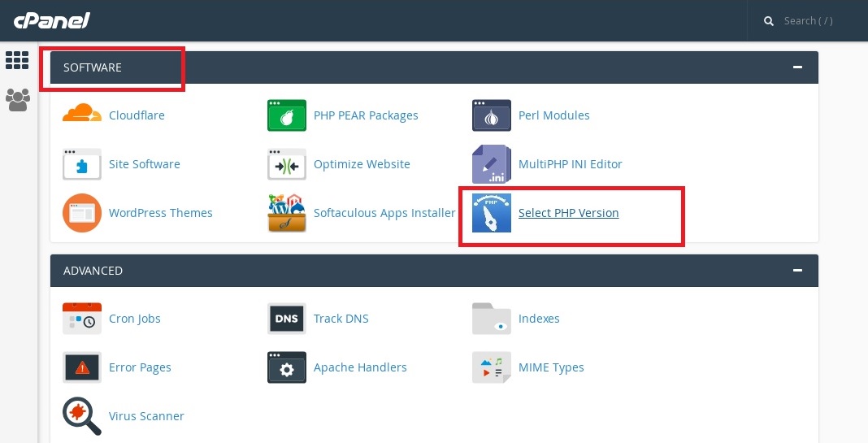Open the MIME Types link
The height and width of the screenshot is (443, 868).
tap(551, 367)
